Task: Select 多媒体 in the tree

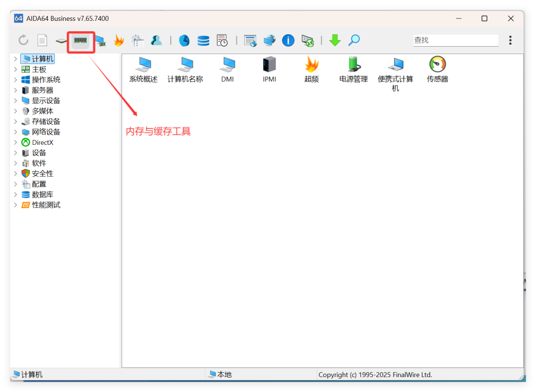Action: [38, 111]
